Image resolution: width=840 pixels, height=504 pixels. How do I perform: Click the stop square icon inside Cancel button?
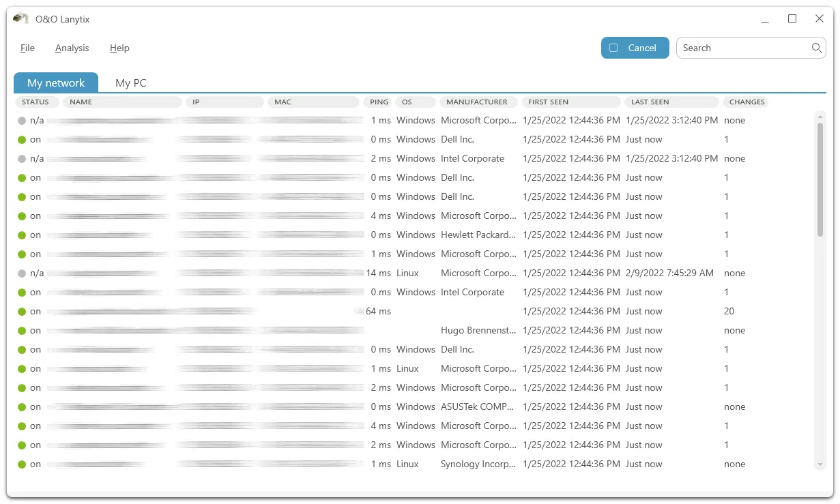[613, 48]
